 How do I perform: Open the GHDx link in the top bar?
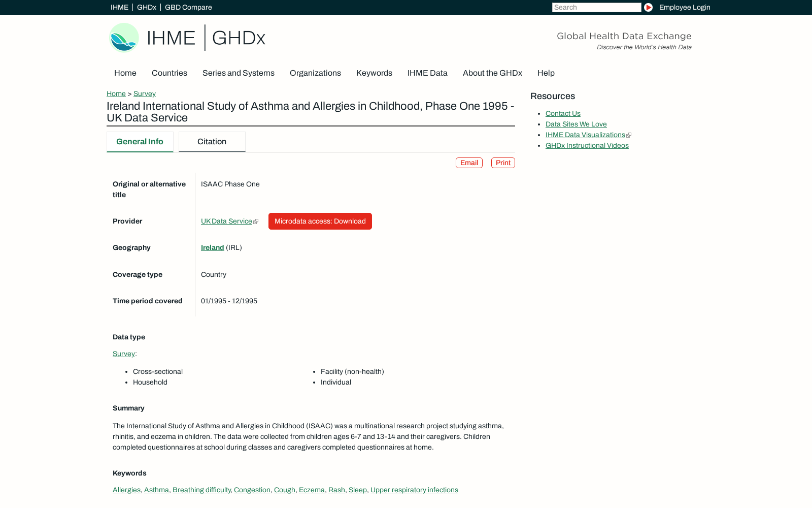pyautogui.click(x=147, y=7)
